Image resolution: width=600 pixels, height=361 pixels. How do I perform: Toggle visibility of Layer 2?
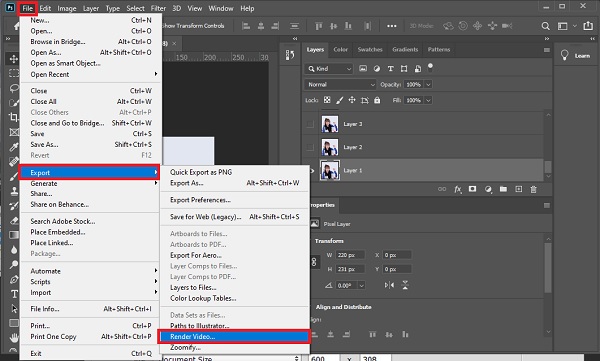pos(310,147)
